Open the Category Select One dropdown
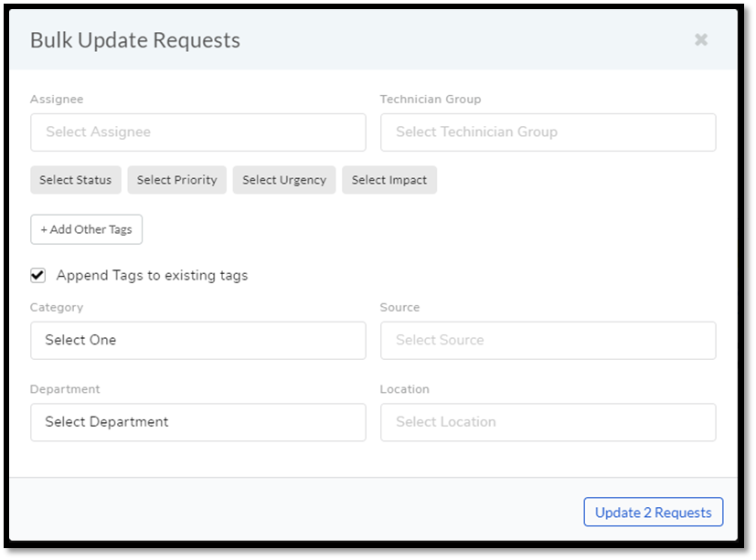 (197, 340)
